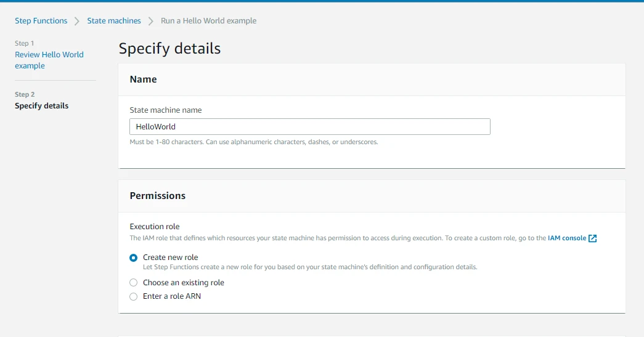Click the Step 1 label in sidebar
The image size is (644, 337).
tap(25, 43)
